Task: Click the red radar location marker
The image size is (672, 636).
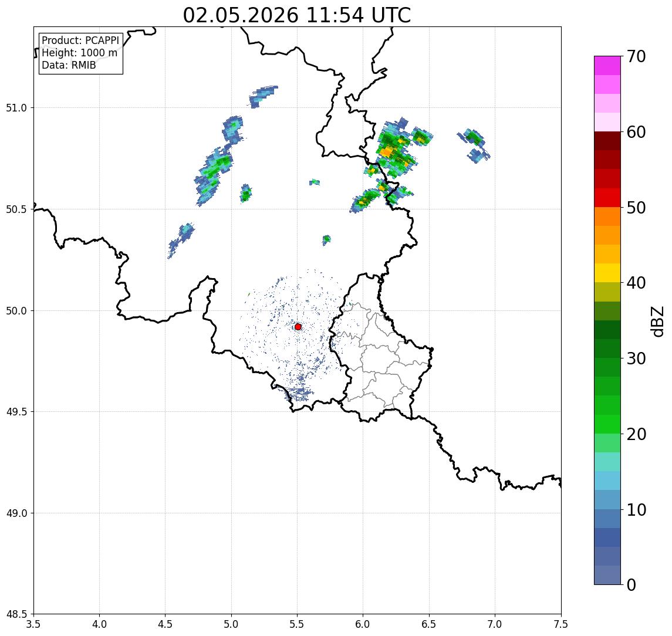Action: click(298, 327)
